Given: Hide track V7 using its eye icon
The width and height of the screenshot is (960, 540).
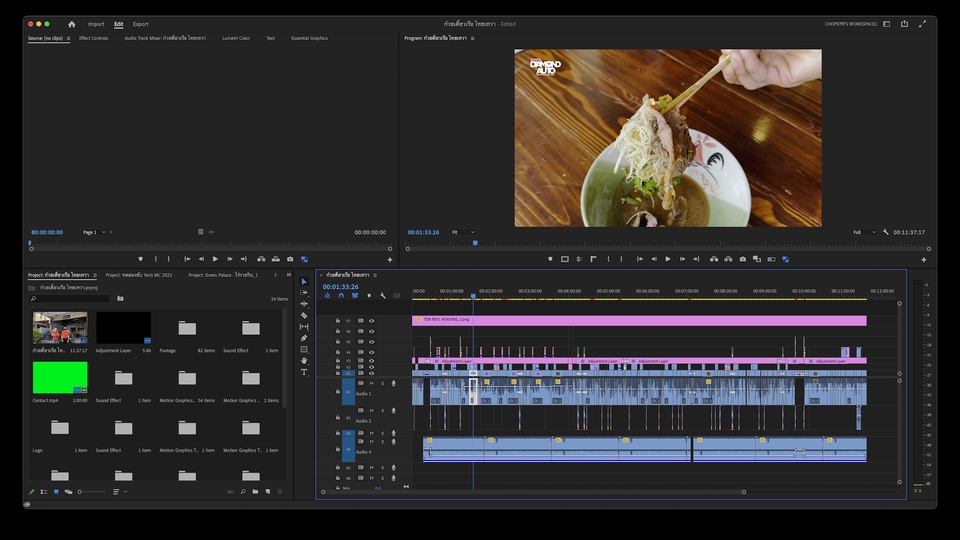Looking at the screenshot, I should click(x=371, y=321).
